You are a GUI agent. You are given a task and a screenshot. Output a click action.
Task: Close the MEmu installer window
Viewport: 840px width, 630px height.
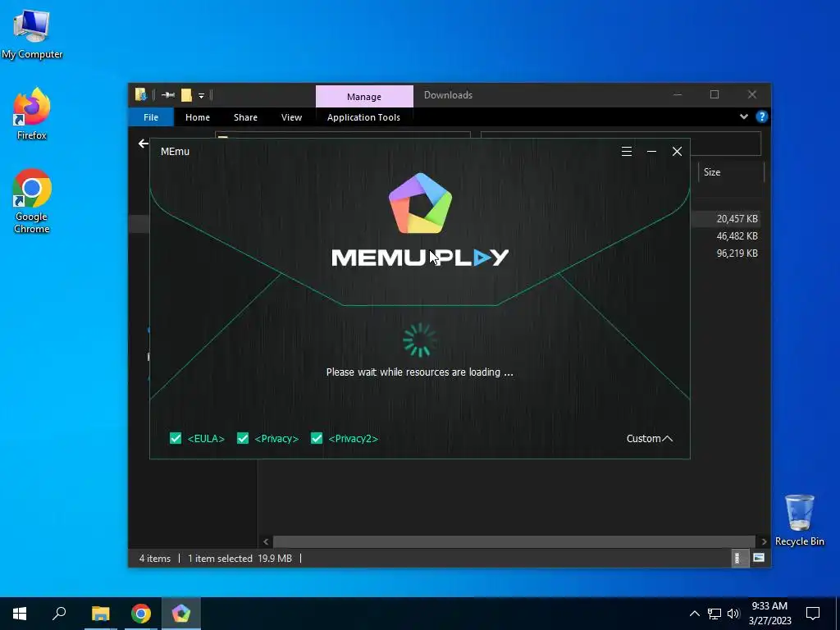(x=677, y=152)
